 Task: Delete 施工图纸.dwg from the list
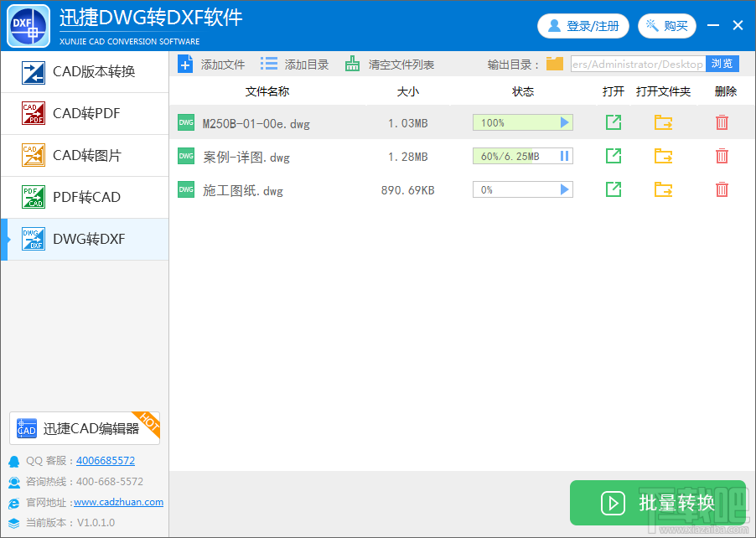(x=722, y=189)
